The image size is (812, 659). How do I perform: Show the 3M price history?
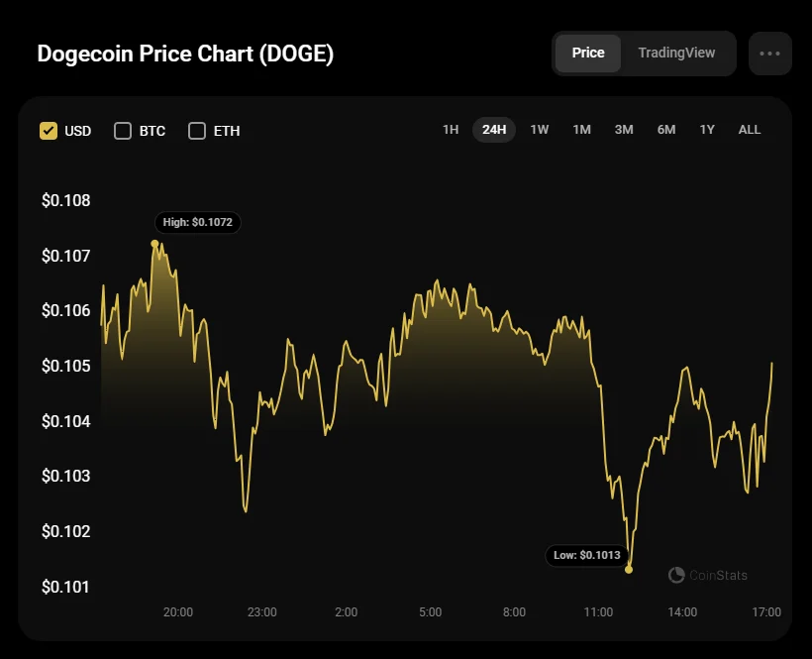tap(624, 130)
